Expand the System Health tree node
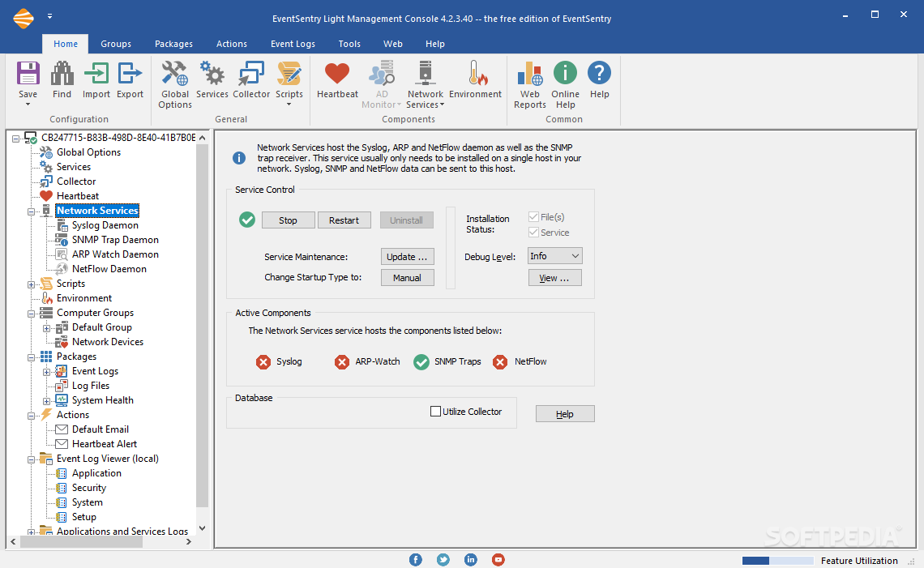924x568 pixels. coord(46,400)
